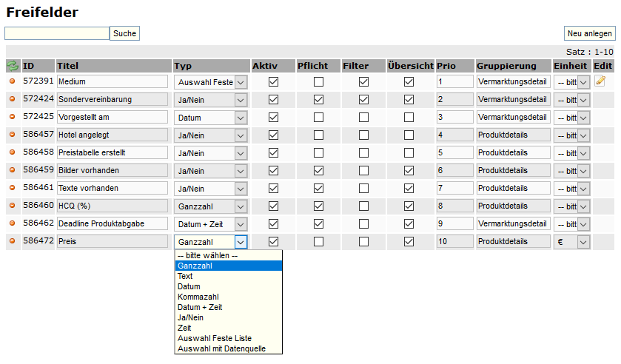Uncheck the Aktiv checkbox for Medium
Image resolution: width=621 pixels, height=364 pixels.
pos(273,81)
